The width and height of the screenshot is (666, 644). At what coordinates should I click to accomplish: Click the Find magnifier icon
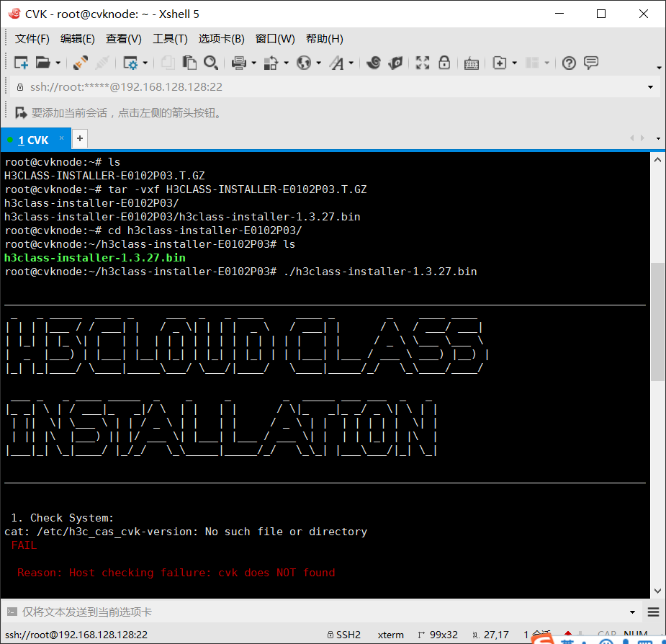pyautogui.click(x=211, y=63)
